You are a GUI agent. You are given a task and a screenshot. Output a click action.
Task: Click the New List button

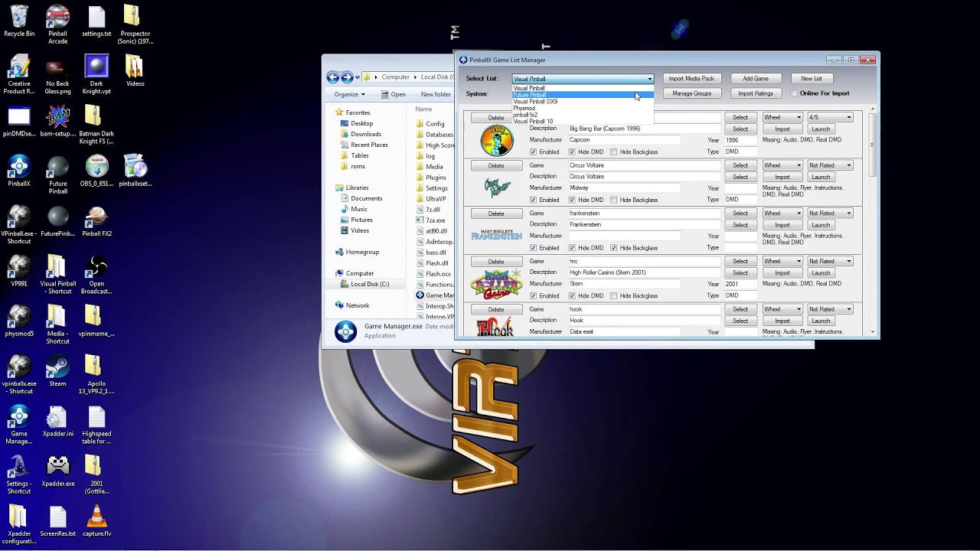point(812,79)
